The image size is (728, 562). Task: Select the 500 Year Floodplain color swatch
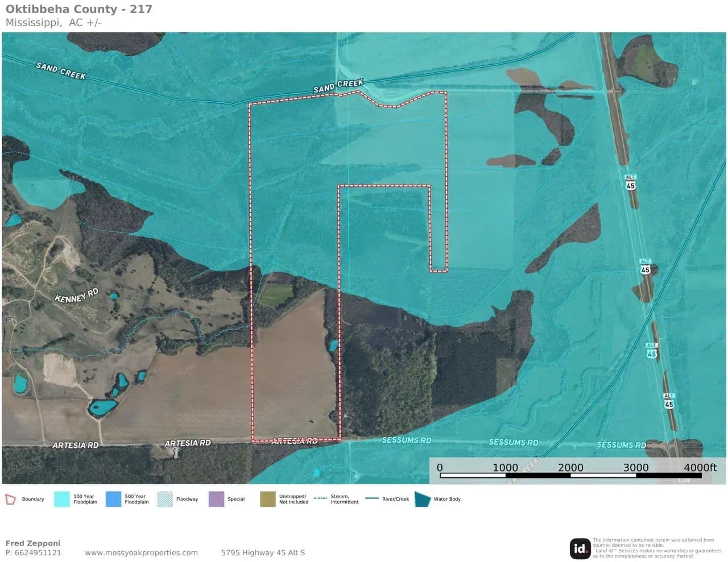[x=113, y=499]
